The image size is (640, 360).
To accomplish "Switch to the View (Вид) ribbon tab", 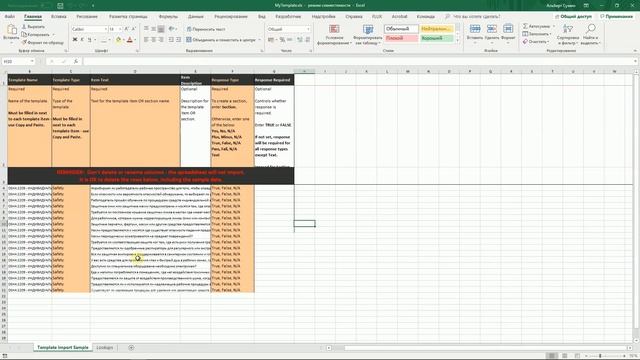I will [x=262, y=16].
